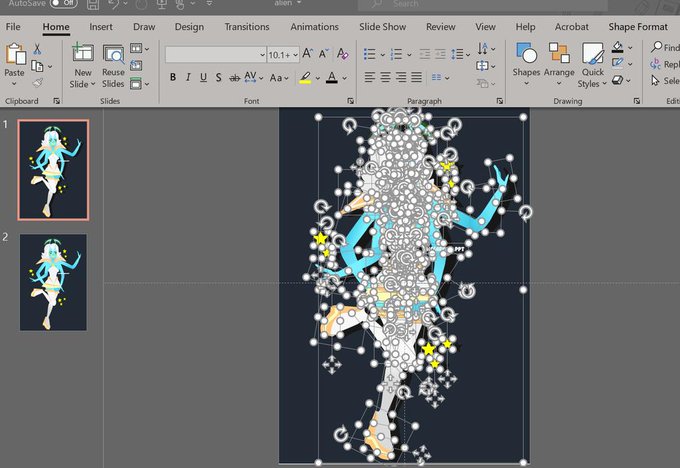Image resolution: width=680 pixels, height=468 pixels.
Task: Open Drawing dialog launcher
Action: [x=637, y=101]
